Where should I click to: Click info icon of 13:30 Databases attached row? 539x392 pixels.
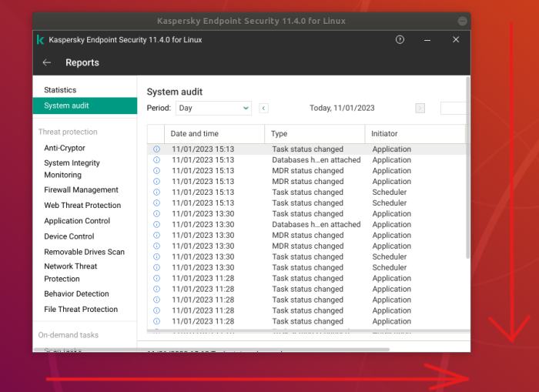coord(156,225)
